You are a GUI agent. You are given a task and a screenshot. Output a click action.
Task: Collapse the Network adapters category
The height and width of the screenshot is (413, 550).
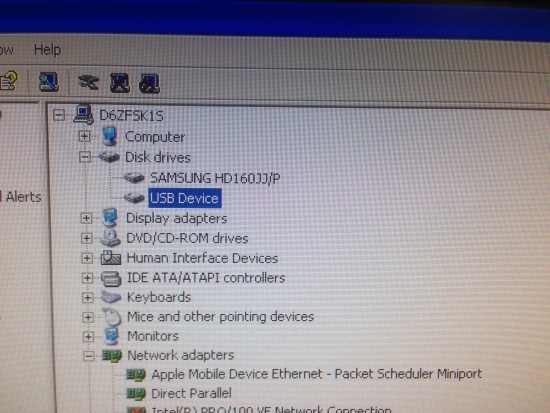click(89, 356)
